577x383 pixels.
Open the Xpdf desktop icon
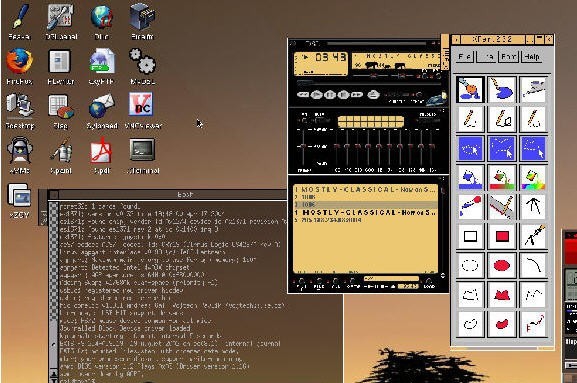click(102, 156)
